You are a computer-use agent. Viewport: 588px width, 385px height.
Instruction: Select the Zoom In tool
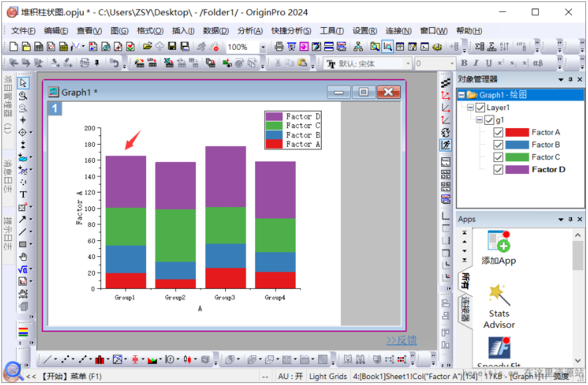tap(23, 96)
